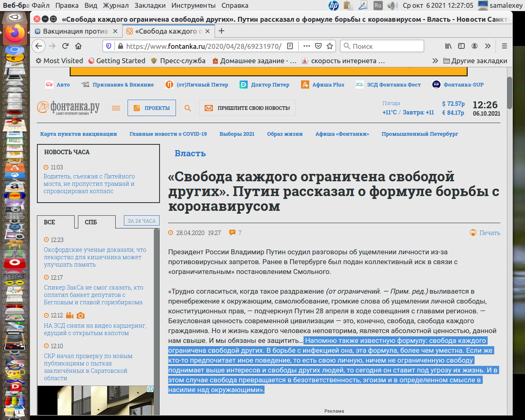This screenshot has width=525, height=420.
Task: Open Getting Started bookmark
Action: [x=117, y=61]
